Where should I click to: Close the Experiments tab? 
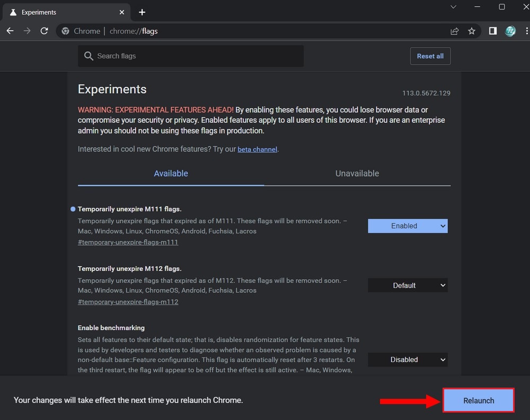[x=122, y=12]
